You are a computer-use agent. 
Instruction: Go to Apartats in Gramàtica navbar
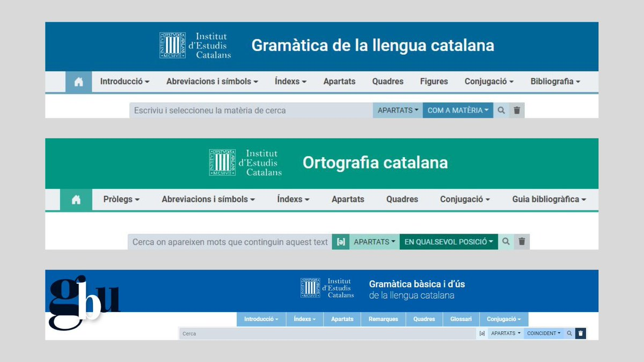point(339,82)
